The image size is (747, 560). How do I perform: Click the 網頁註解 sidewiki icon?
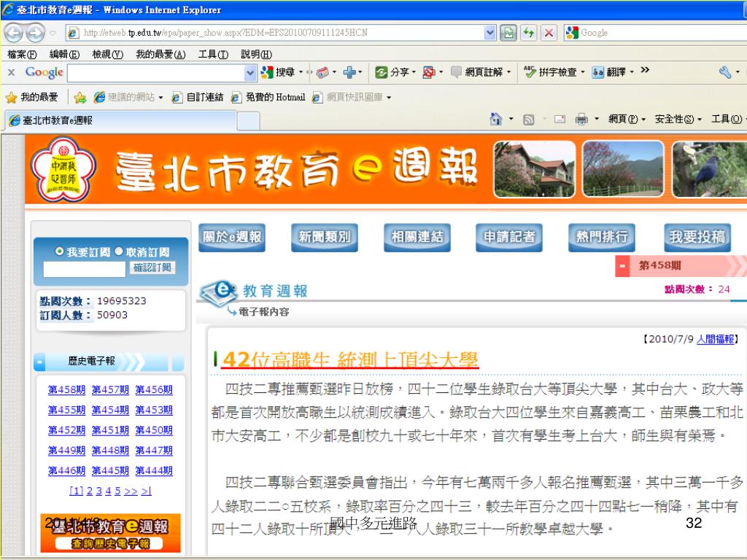[457, 72]
